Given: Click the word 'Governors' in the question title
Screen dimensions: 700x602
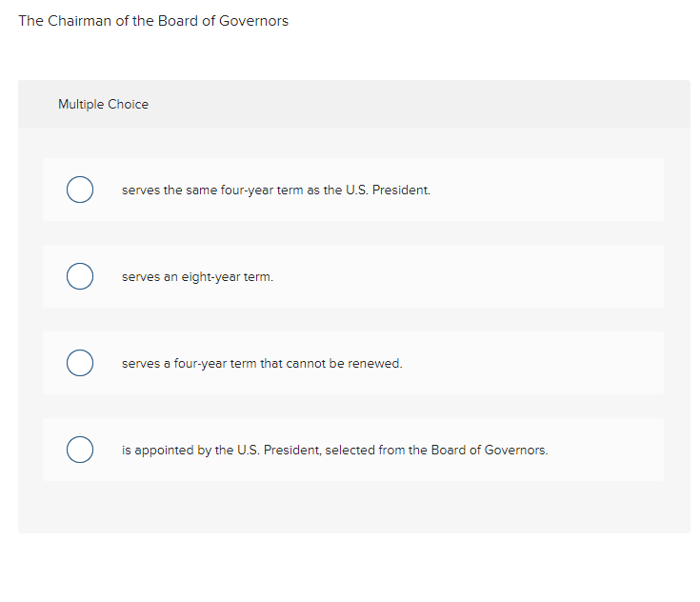Looking at the screenshot, I should point(253,21).
